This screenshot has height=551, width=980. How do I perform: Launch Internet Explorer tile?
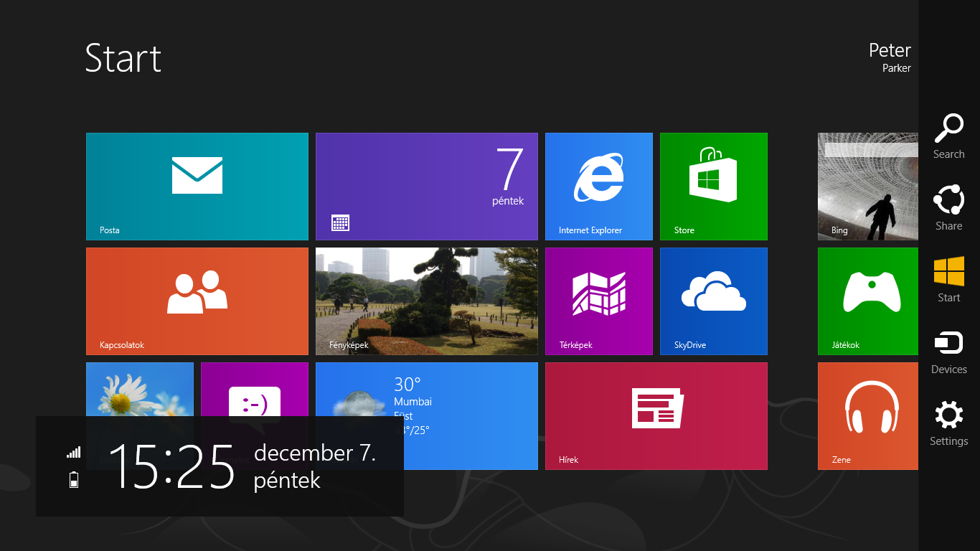598,186
